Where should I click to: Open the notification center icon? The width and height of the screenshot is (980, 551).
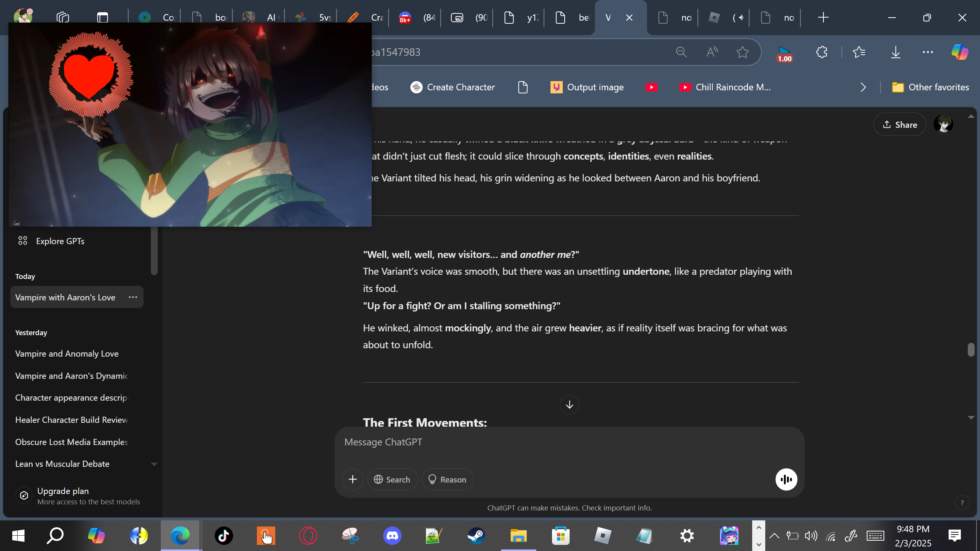tap(955, 536)
